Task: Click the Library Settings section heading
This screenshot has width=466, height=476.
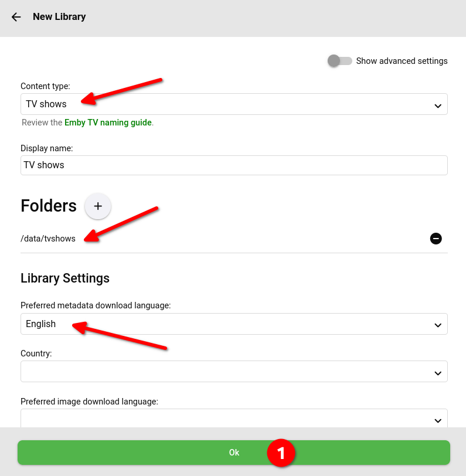Action: (x=65, y=278)
